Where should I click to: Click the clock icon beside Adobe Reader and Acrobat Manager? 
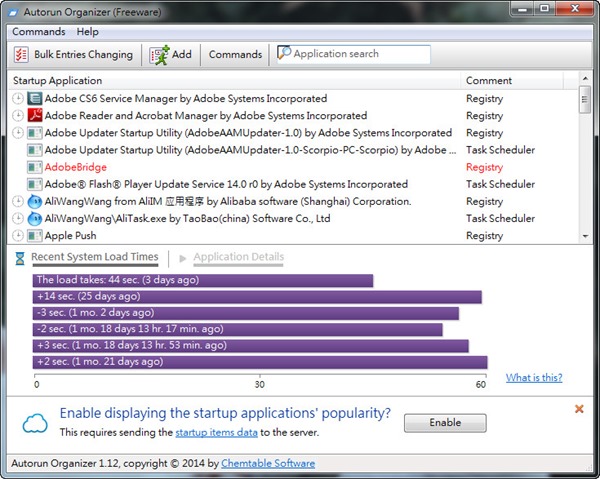18,116
